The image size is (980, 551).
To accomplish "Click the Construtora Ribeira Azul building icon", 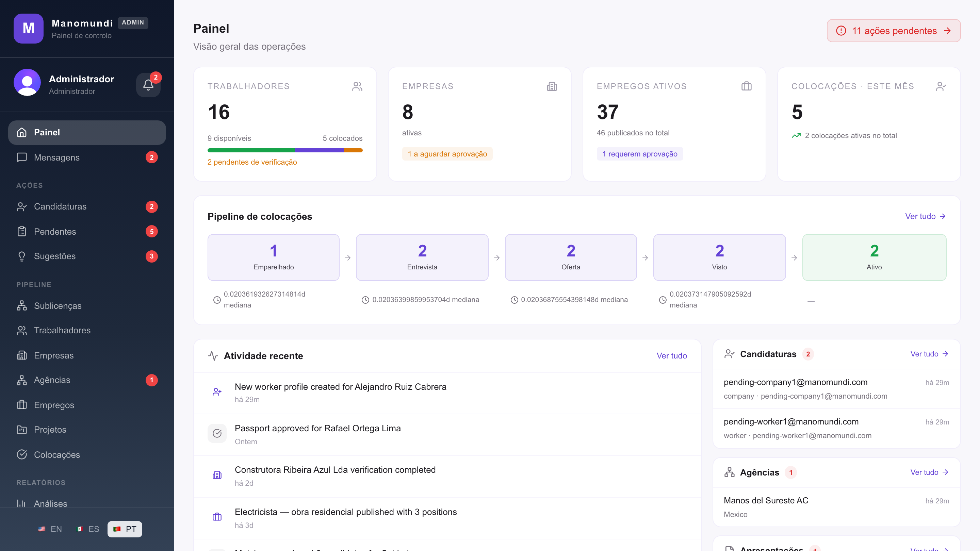I will pos(217,475).
